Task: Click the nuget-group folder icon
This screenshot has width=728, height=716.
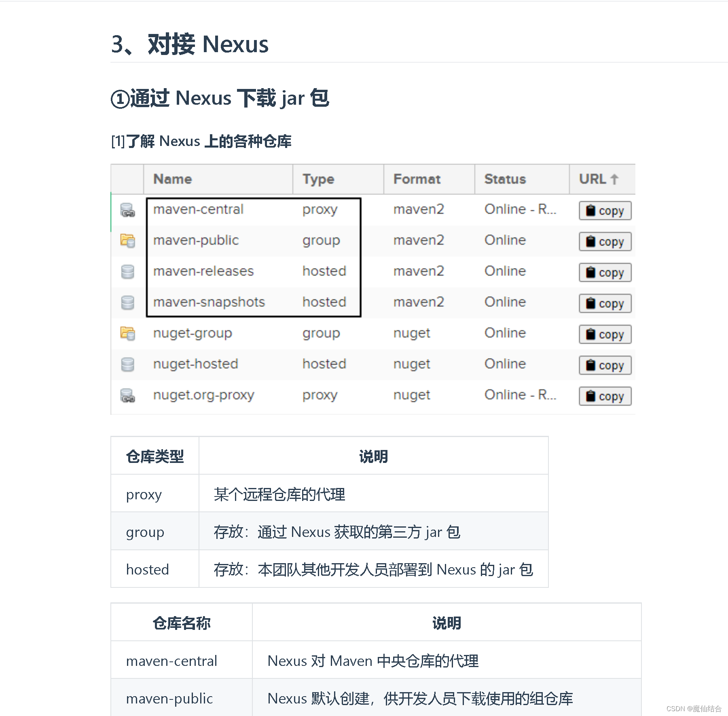Action: [x=127, y=334]
